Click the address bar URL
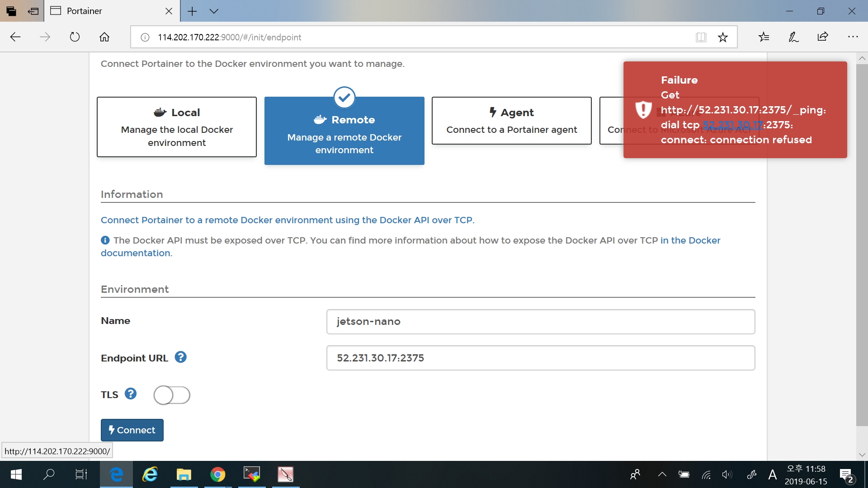868x488 pixels. coord(230,38)
